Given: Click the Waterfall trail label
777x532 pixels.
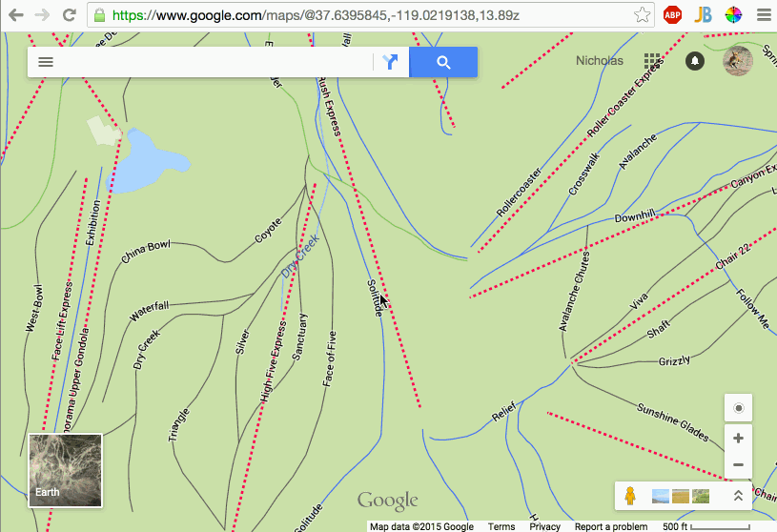Looking at the screenshot, I should [149, 311].
